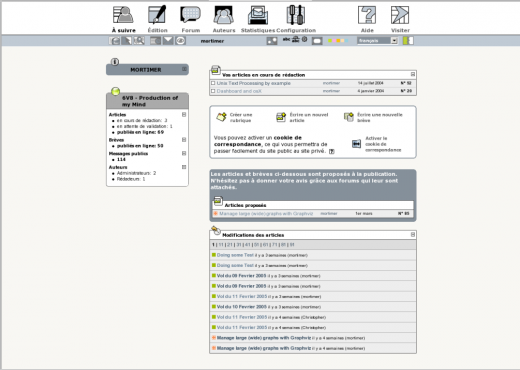Open the messaging envelope icon

[x=168, y=41]
